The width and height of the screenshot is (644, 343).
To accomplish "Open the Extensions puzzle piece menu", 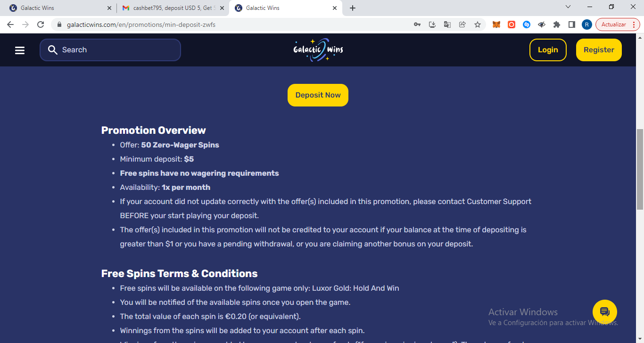I will click(557, 24).
